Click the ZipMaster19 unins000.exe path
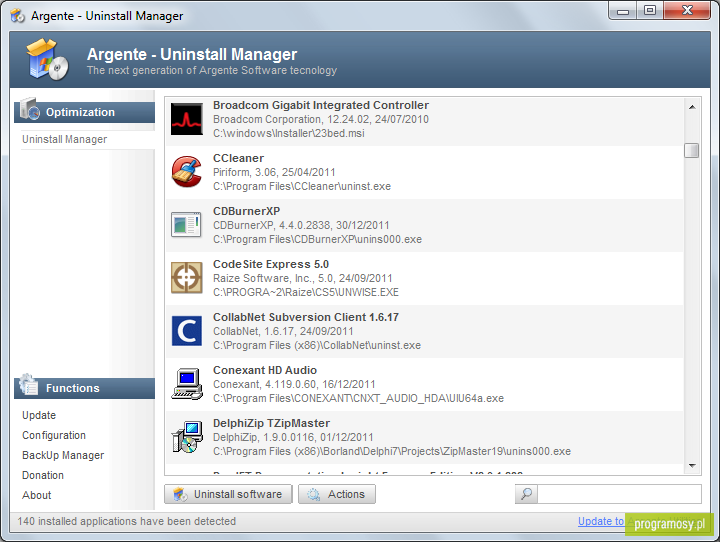The image size is (720, 542). coord(392,452)
